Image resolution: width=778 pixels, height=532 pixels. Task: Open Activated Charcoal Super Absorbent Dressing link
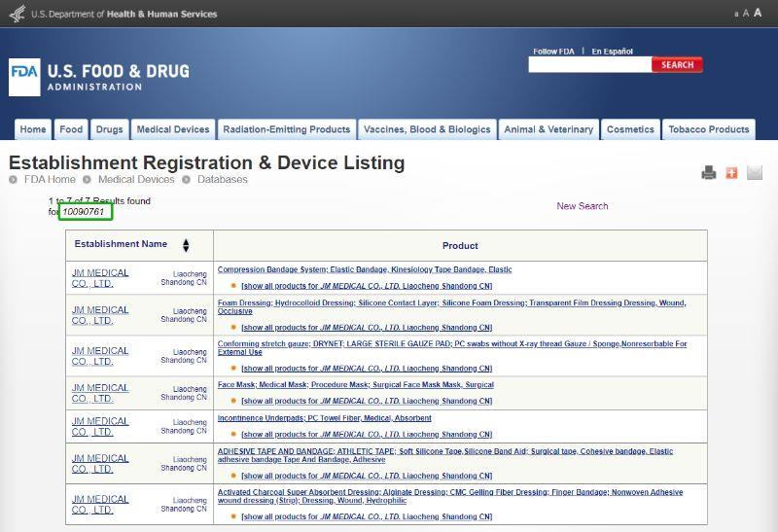[x=450, y=496]
